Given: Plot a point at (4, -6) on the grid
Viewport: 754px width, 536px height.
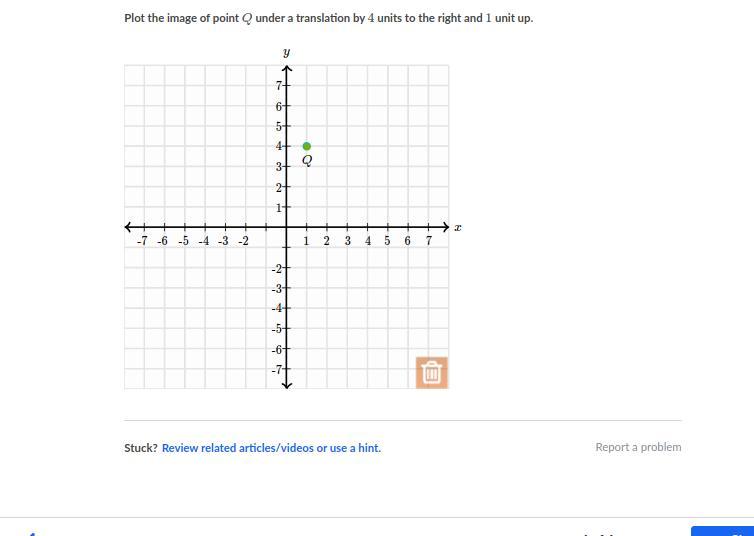Looking at the screenshot, I should point(368,349).
